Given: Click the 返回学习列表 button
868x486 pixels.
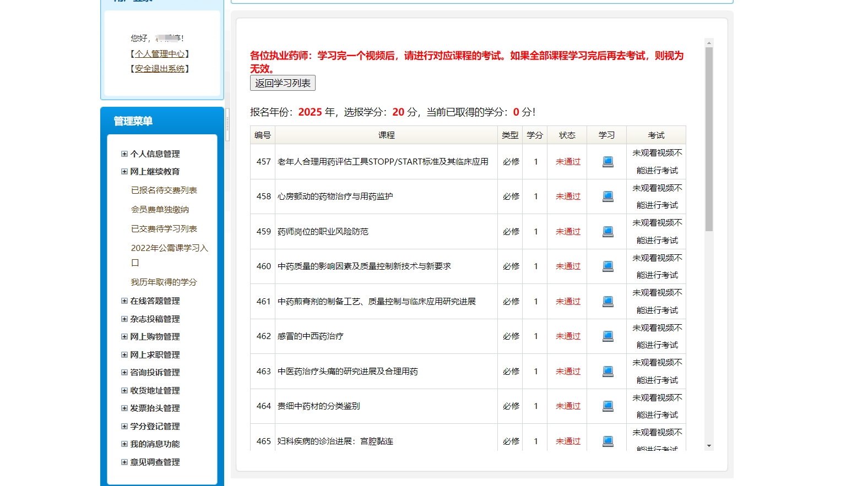Looking at the screenshot, I should pyautogui.click(x=283, y=83).
